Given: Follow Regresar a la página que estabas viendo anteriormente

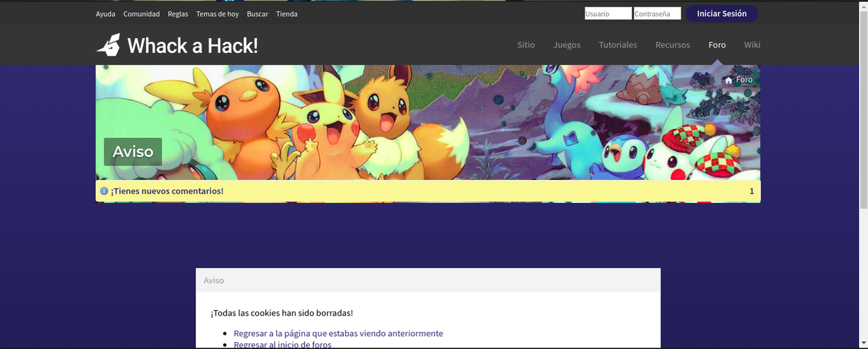Looking at the screenshot, I should coord(338,333).
